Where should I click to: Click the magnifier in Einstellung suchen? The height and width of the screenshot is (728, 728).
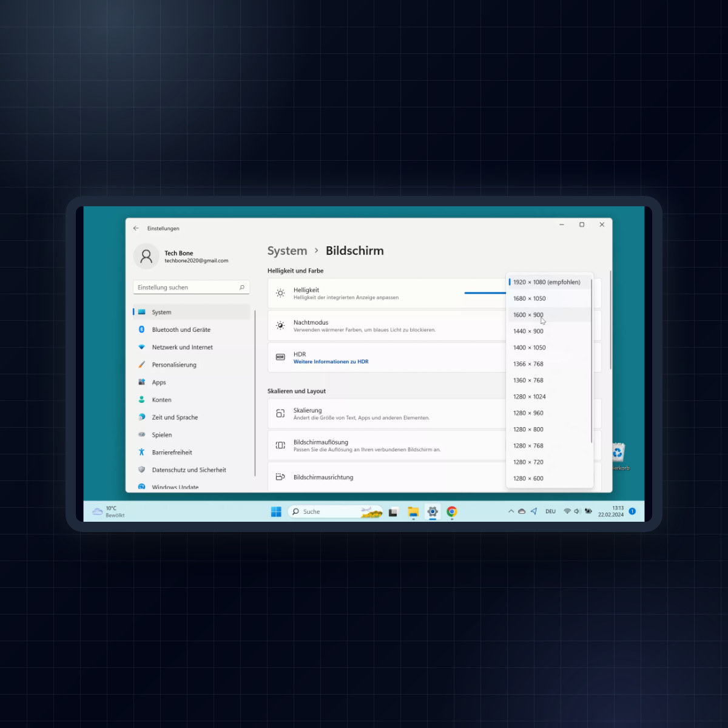click(x=241, y=288)
